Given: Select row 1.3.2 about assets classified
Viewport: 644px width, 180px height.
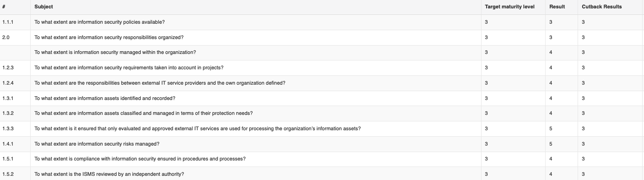Looking at the screenshot, I should pyautogui.click(x=322, y=113).
